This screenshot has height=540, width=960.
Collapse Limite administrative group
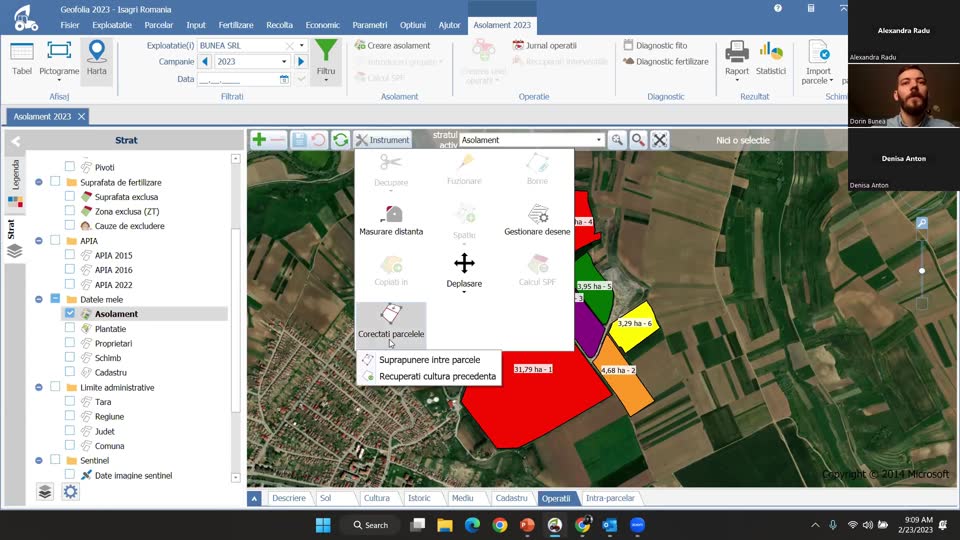[x=39, y=387]
